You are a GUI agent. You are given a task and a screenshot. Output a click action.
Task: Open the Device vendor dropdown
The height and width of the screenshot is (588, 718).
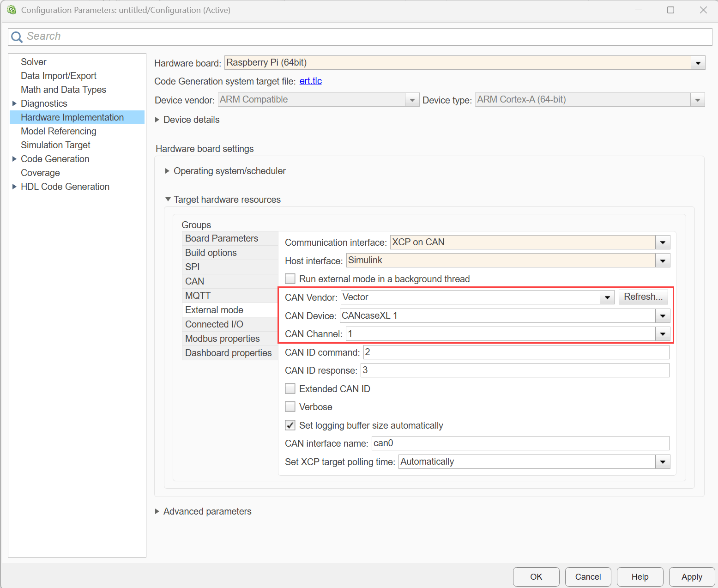(x=412, y=100)
